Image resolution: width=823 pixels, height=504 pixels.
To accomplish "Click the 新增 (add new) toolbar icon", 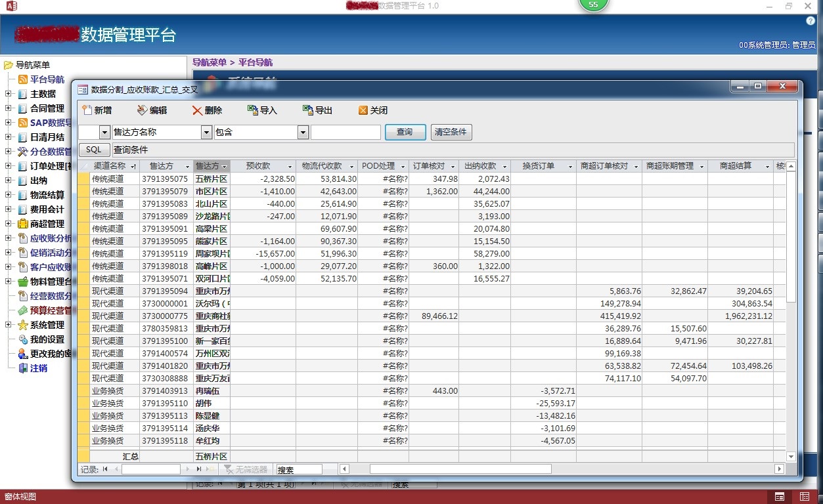I will click(87, 110).
